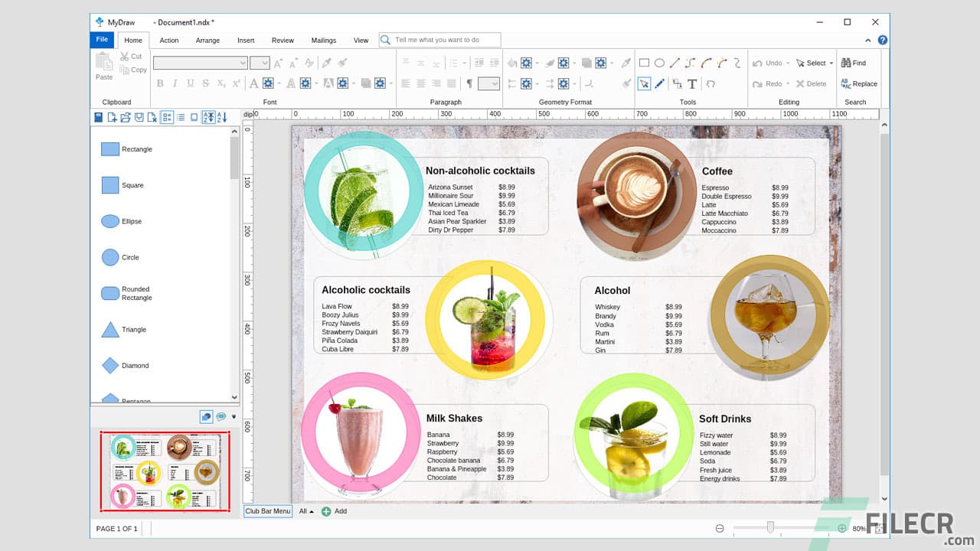Select the Pen tool in the Tools group
The width and height of the screenshot is (980, 551).
[x=660, y=84]
